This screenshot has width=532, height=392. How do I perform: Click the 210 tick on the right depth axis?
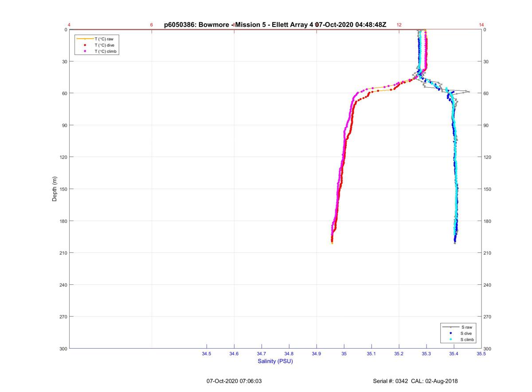coord(488,253)
